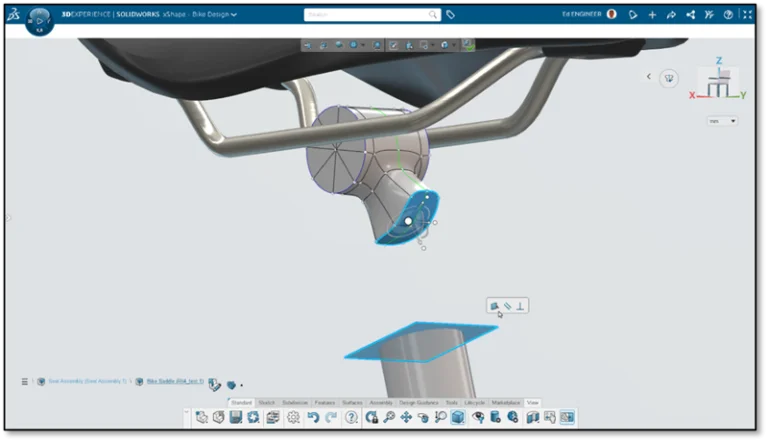Click the Redo arrow icon

tap(331, 418)
